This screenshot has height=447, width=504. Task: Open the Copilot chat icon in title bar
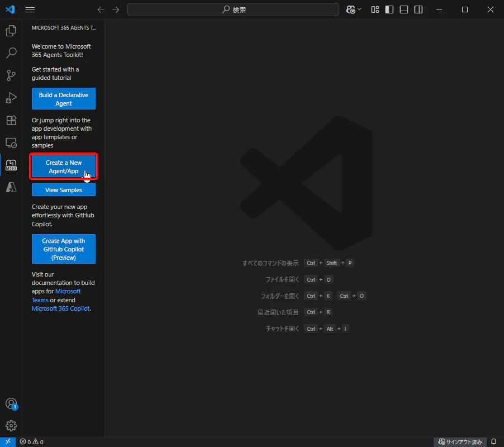click(x=350, y=9)
